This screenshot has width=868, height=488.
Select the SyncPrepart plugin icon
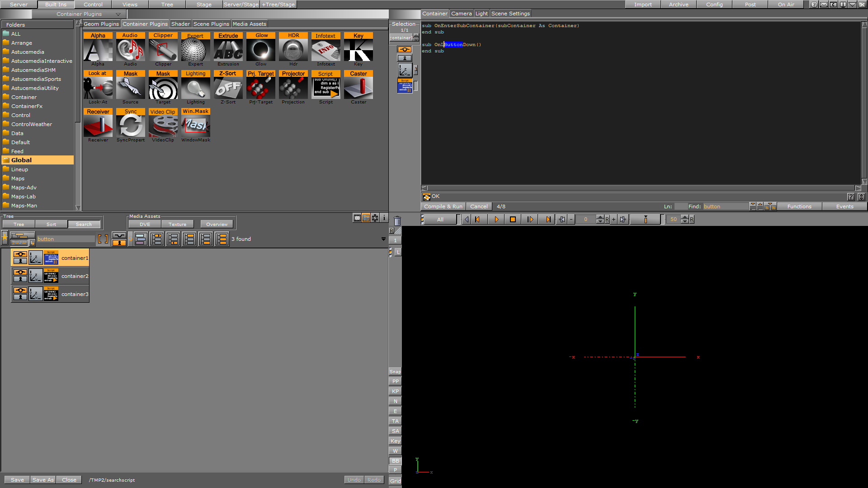point(130,126)
